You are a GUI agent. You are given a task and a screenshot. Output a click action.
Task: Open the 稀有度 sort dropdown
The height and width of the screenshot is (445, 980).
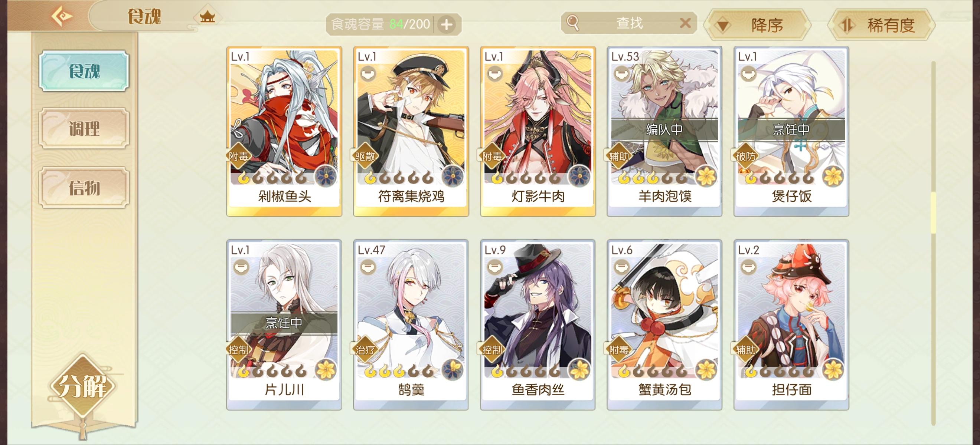click(882, 25)
